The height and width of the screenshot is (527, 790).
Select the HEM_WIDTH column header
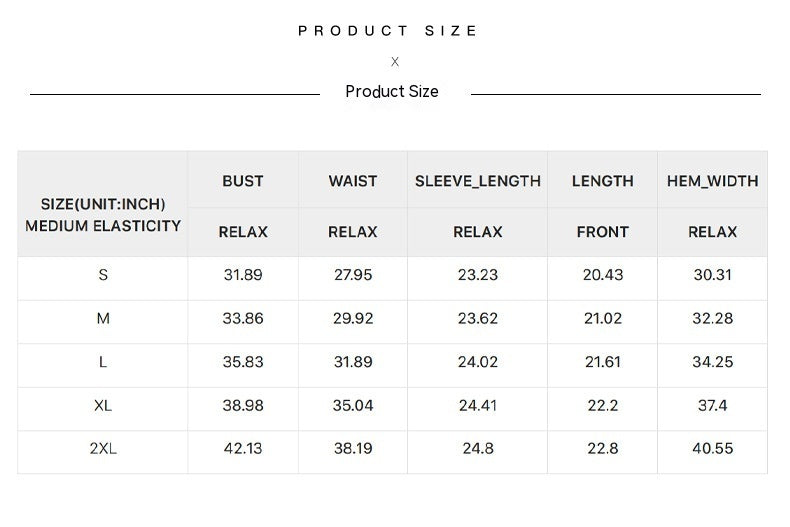coord(713,181)
